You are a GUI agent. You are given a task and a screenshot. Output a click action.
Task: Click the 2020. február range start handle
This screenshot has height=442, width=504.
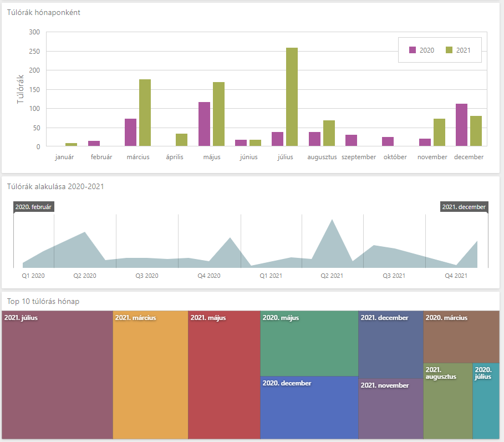(x=34, y=207)
